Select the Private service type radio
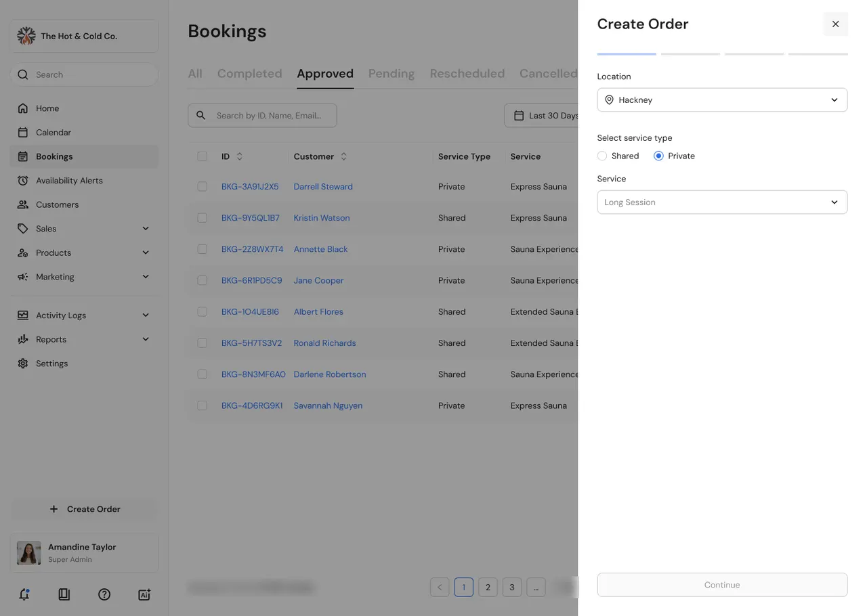867x616 pixels. coord(658,156)
